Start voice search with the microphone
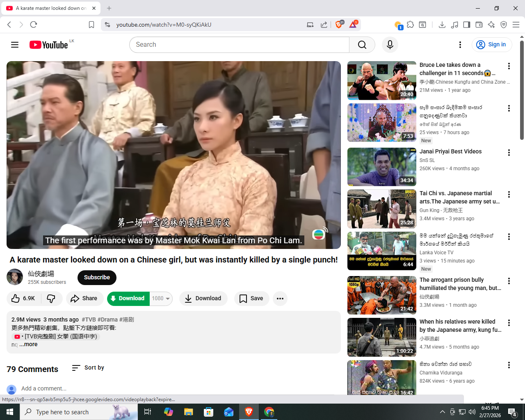Screen dimensions: 525x420 390,45
